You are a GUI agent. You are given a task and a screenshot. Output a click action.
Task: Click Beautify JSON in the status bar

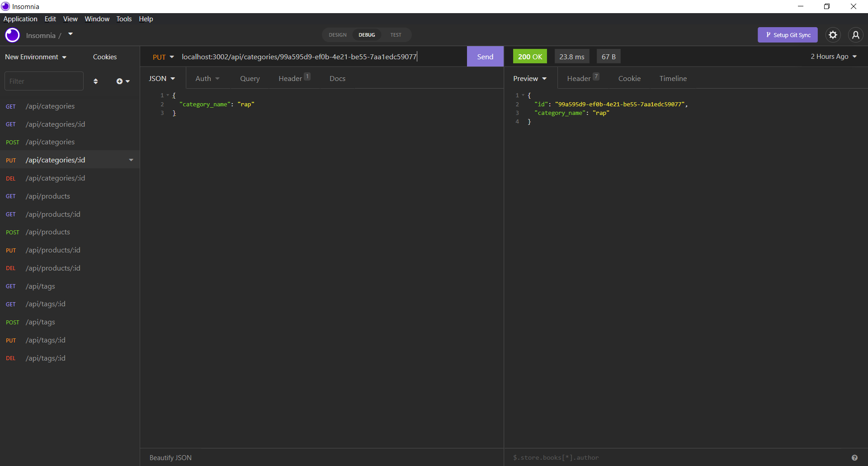click(170, 457)
